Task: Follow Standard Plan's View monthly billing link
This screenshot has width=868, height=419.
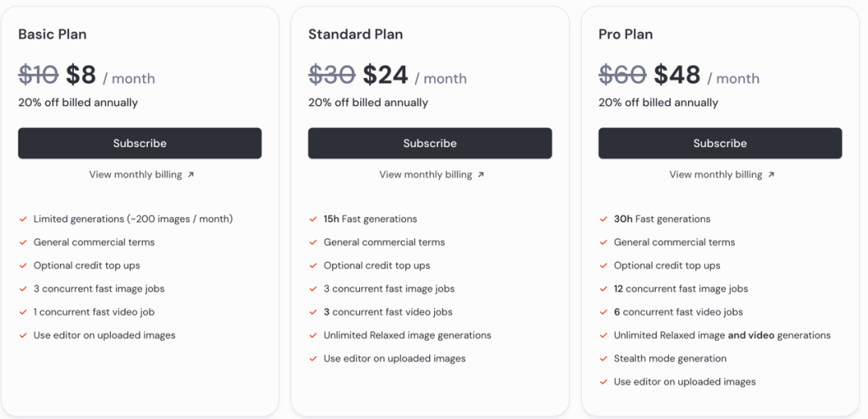Action: coord(425,175)
